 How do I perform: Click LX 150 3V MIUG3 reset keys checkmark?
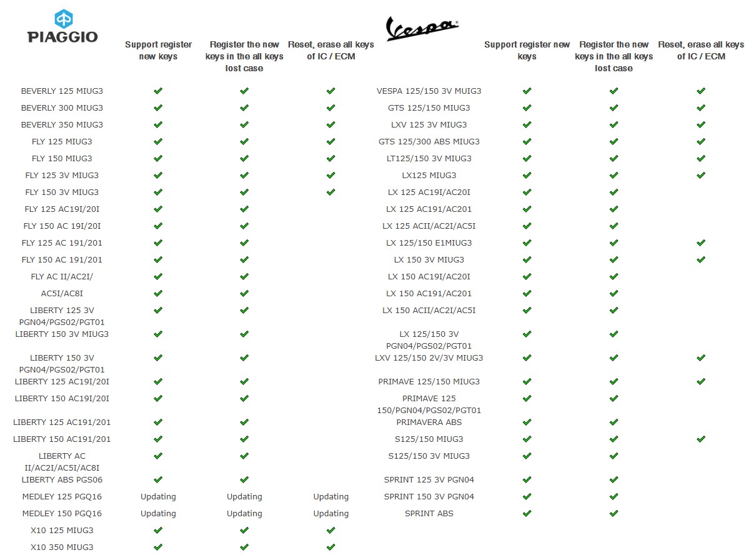pos(701,260)
